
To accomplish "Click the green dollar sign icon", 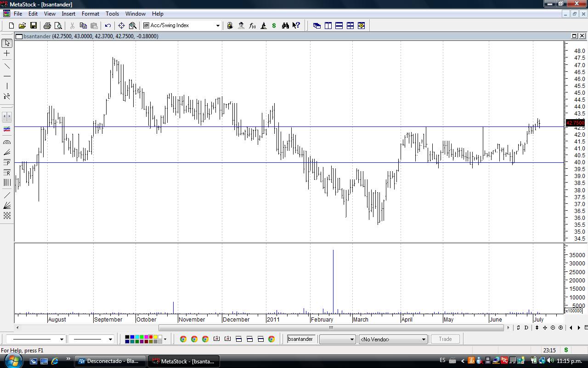I will (274, 26).
